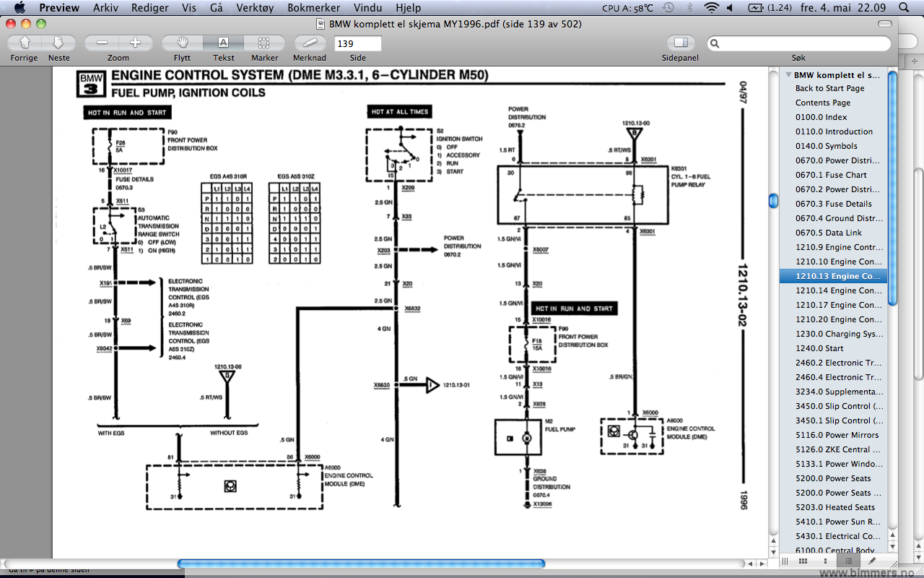924x578 pixels.
Task: Open Contents Page outline entry
Action: (x=823, y=103)
